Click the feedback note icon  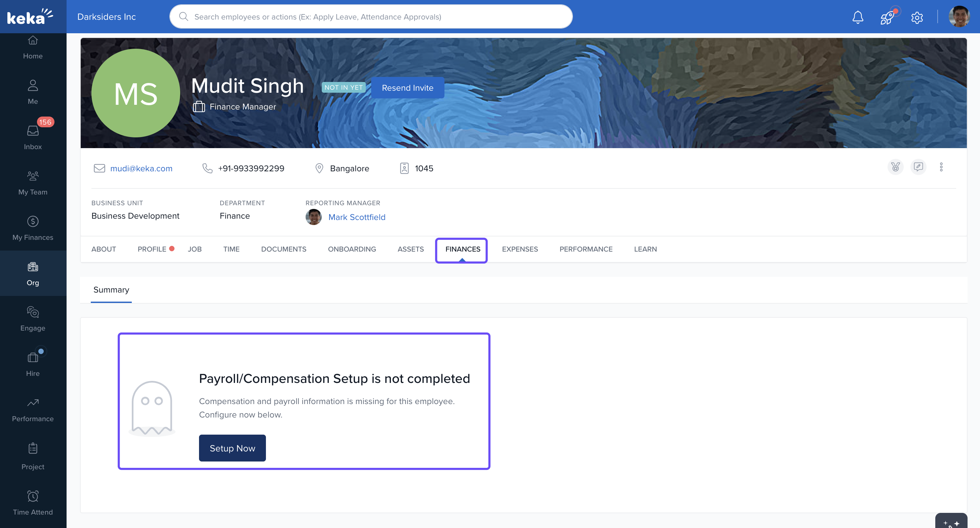click(918, 167)
